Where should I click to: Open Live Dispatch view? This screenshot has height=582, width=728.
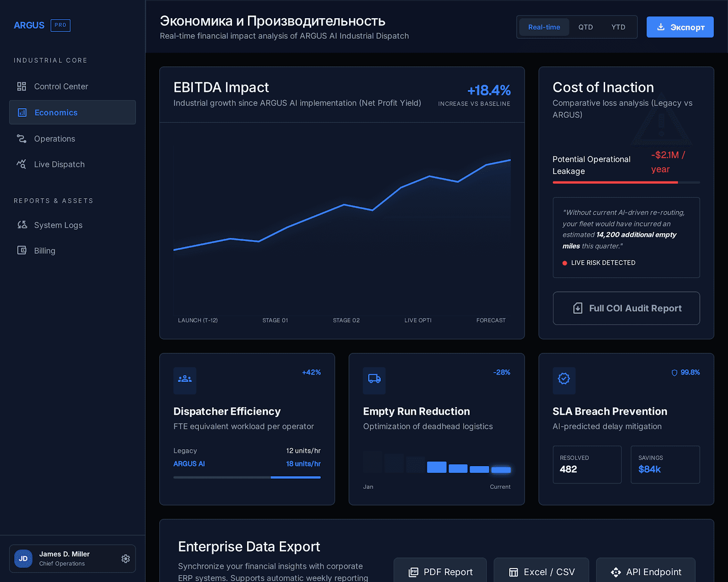(72, 164)
